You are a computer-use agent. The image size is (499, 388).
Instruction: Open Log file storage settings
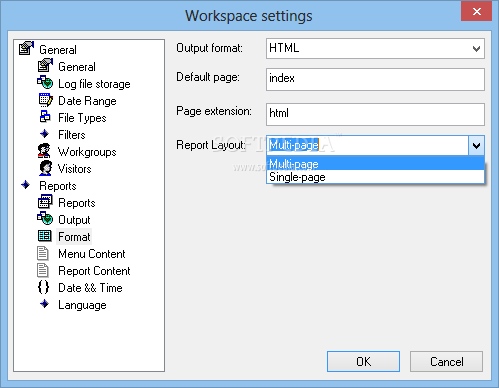(x=94, y=84)
